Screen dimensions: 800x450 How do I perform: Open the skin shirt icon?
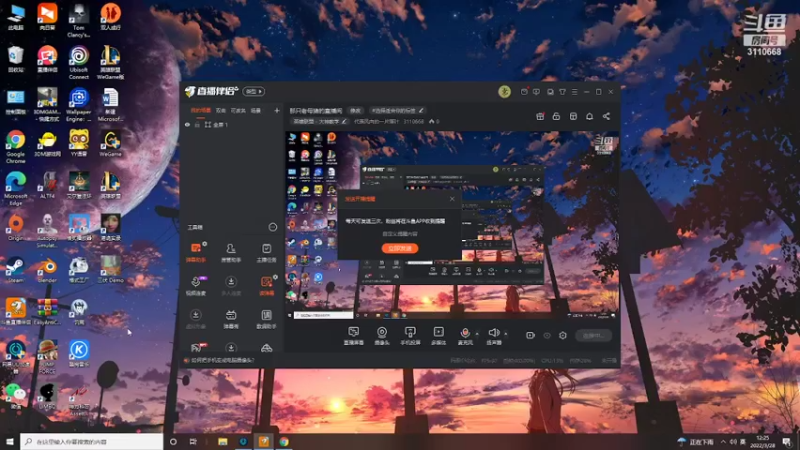tap(562, 92)
